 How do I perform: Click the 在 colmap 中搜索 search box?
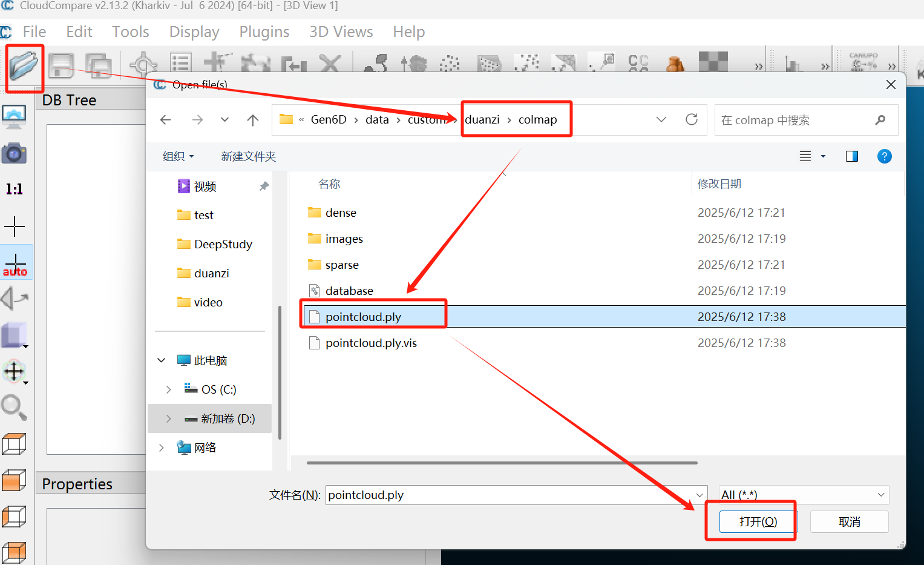point(806,120)
